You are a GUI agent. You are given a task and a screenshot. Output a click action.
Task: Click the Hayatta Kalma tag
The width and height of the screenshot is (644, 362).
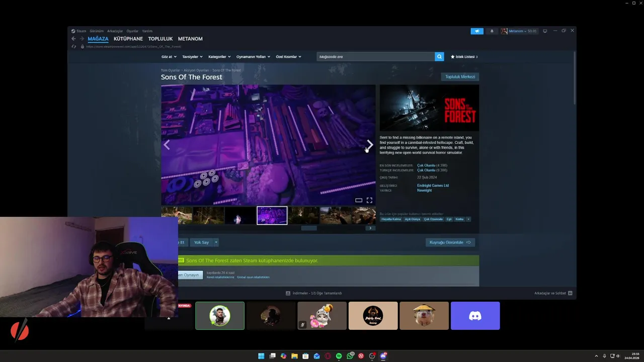pos(391,219)
